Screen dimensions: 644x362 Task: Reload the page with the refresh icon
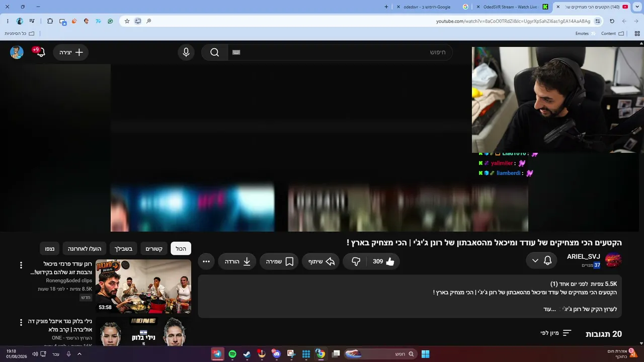[612, 21]
